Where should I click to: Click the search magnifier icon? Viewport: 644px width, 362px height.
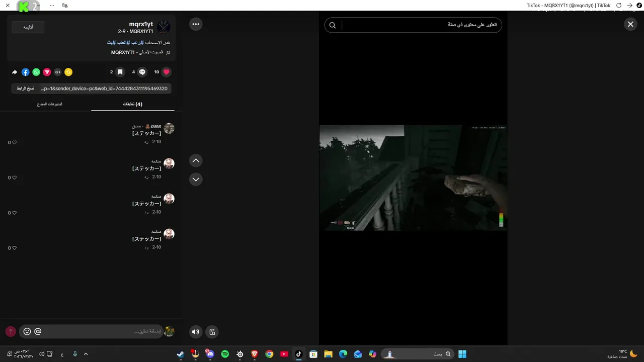333,25
